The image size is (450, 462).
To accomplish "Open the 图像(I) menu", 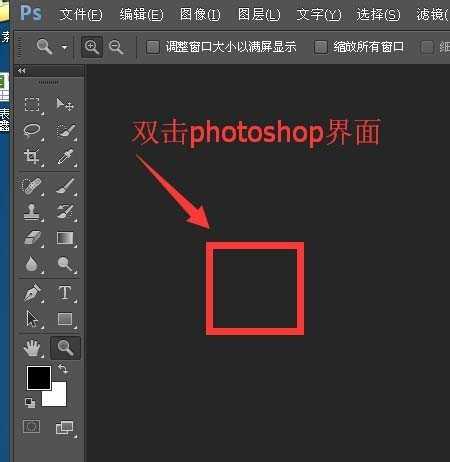I will point(200,14).
